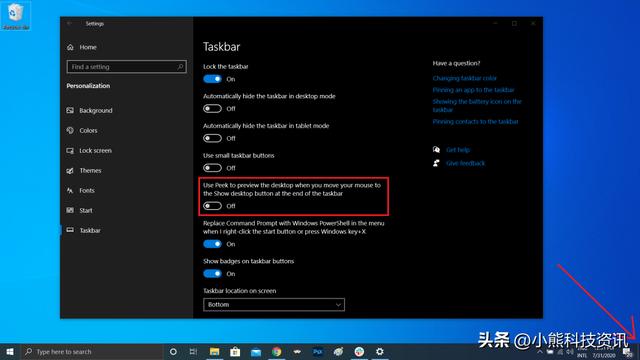This screenshot has height=360, width=640.
Task: Show hidden system tray icons
Action: pyautogui.click(x=540, y=352)
